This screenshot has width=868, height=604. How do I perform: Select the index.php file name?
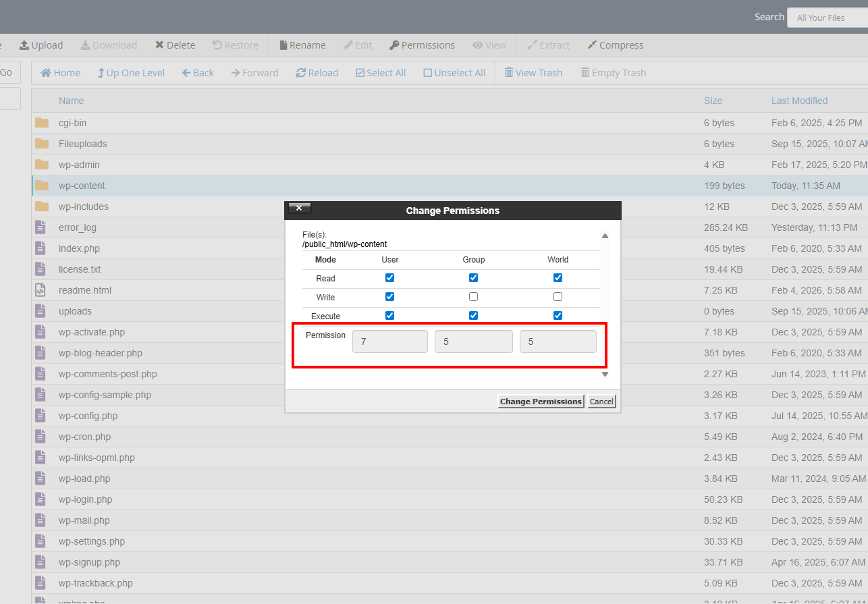point(79,248)
